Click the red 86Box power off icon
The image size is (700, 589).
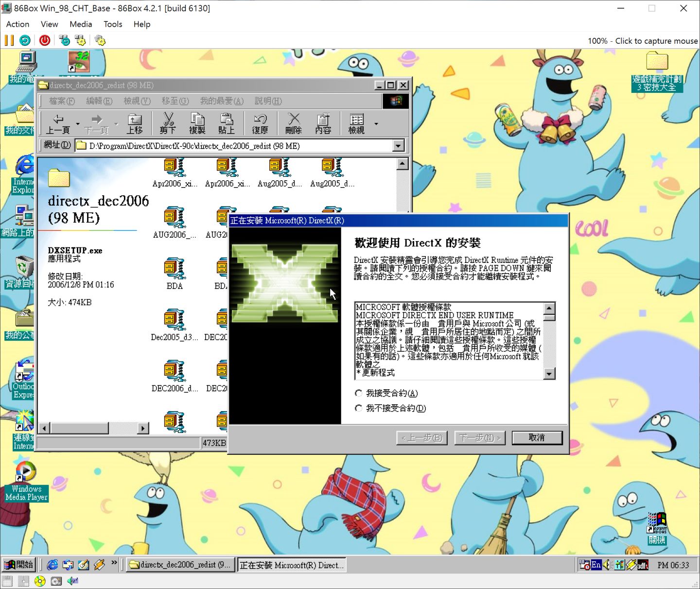pos(45,40)
